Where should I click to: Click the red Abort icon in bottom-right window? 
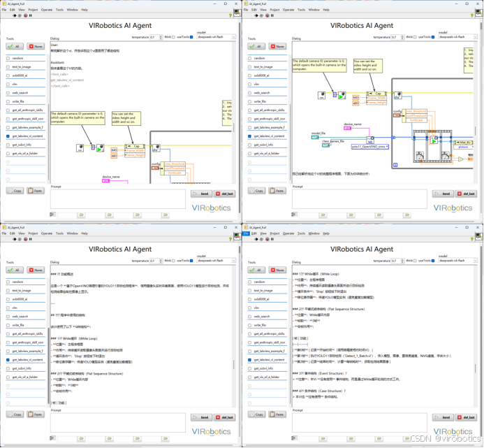tap(267, 239)
